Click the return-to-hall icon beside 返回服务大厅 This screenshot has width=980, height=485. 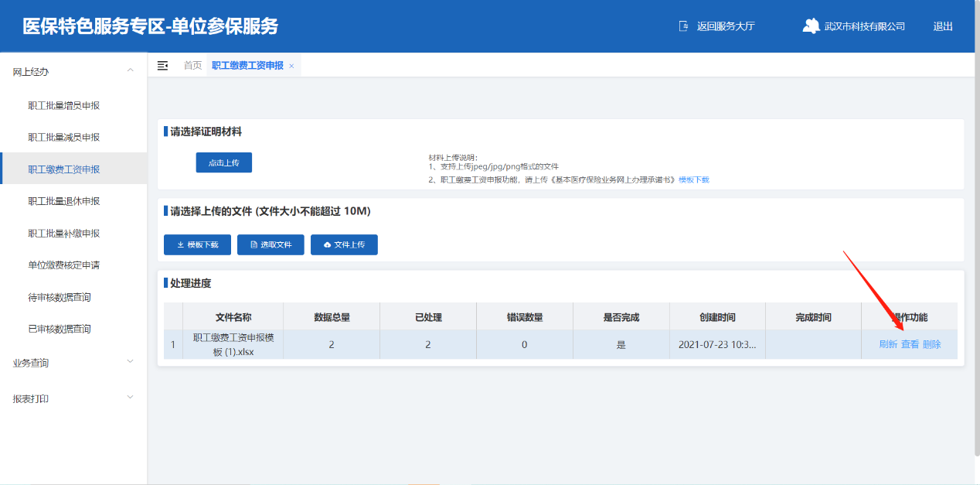coord(683,26)
